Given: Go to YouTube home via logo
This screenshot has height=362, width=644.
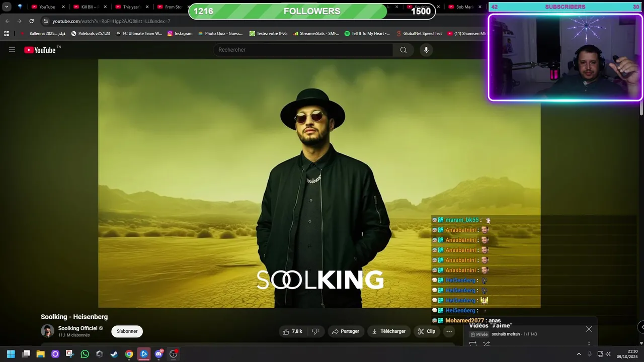Looking at the screenshot, I should point(40,50).
